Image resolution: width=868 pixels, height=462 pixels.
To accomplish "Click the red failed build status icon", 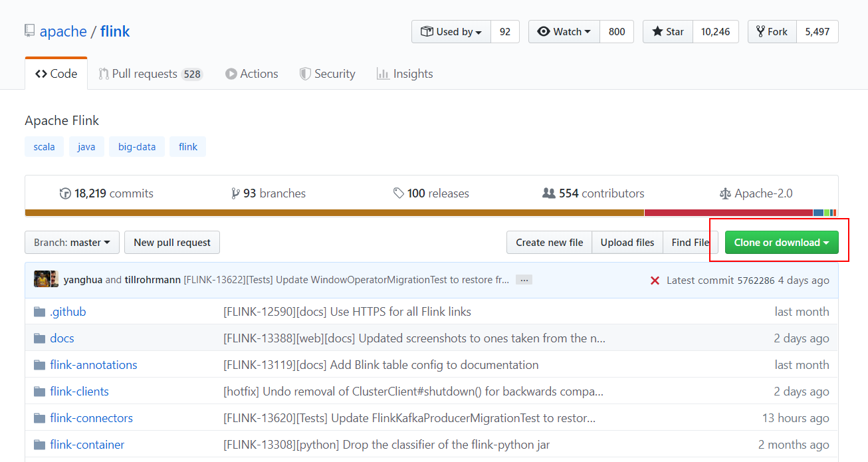I will (655, 281).
